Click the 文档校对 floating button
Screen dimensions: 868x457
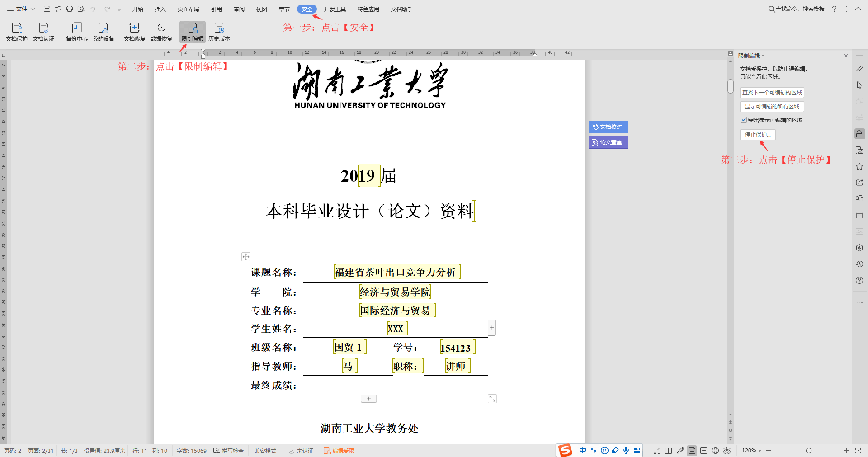point(609,127)
